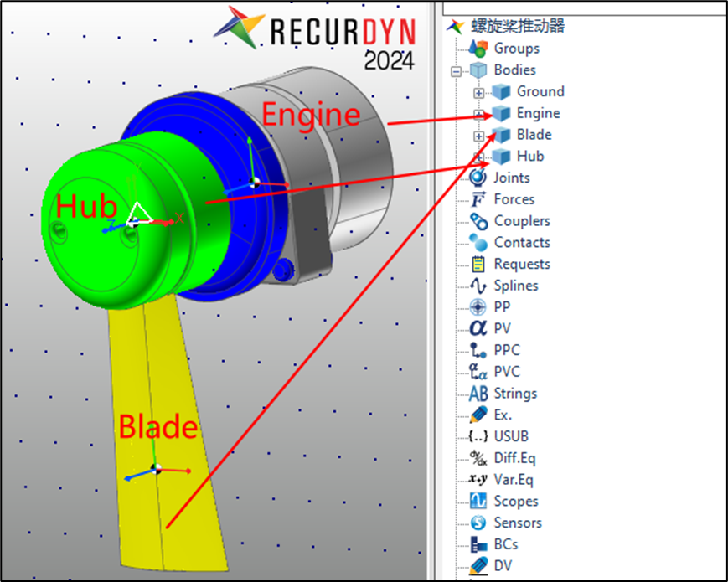Select the Strings tree label
728x582 pixels.
[516, 394]
